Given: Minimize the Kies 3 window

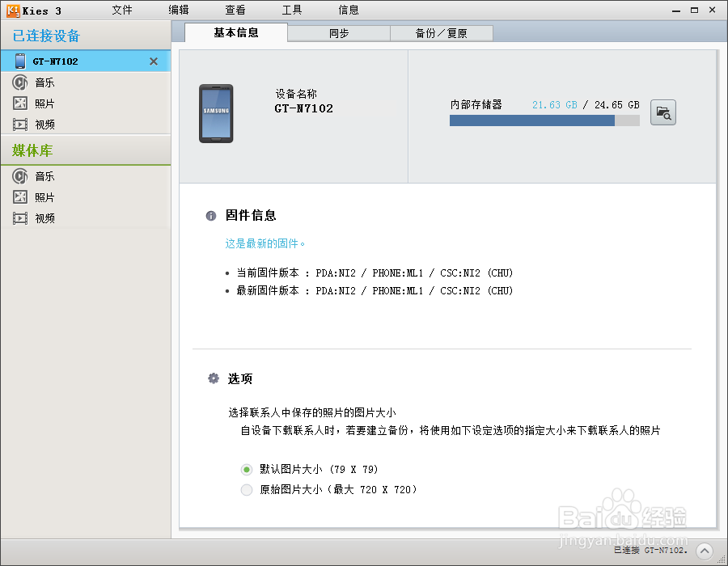Looking at the screenshot, I should point(676,11).
